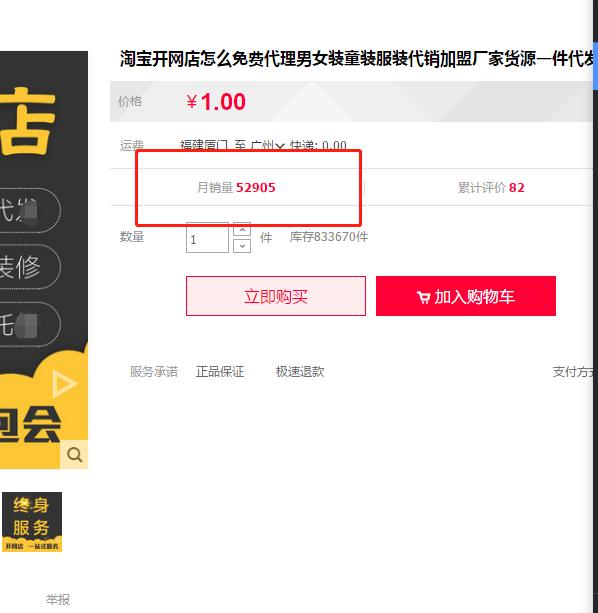
Task: Open the 支付方式 payment options
Action: [573, 372]
